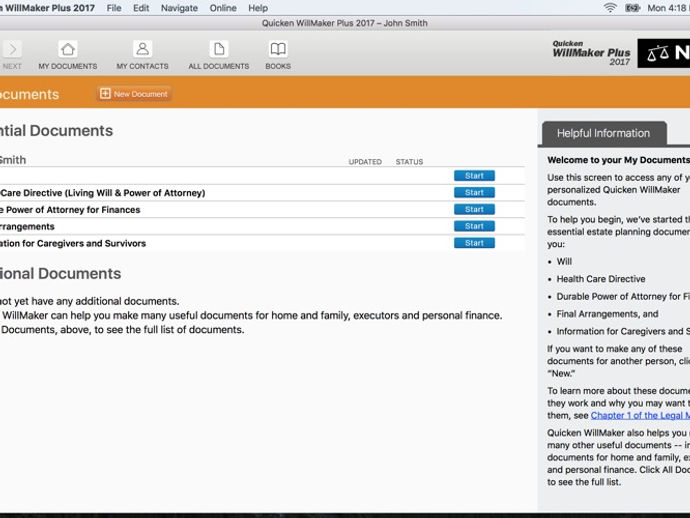
Task: Start the first document in list
Action: click(474, 176)
